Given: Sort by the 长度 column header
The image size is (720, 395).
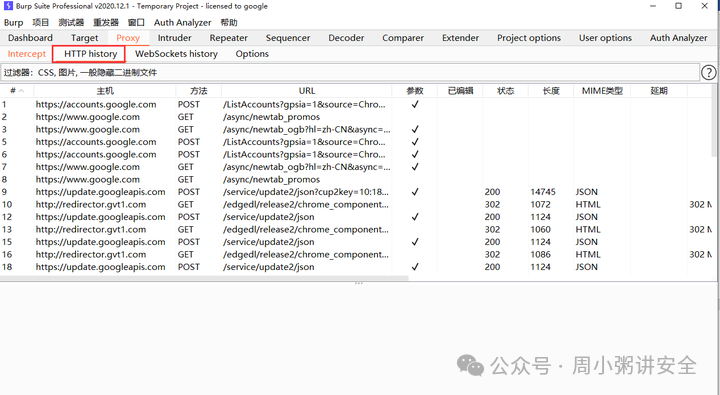Looking at the screenshot, I should [x=551, y=91].
